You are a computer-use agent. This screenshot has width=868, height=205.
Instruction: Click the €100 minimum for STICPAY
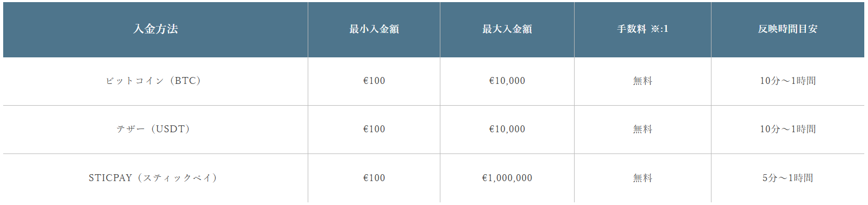point(374,178)
